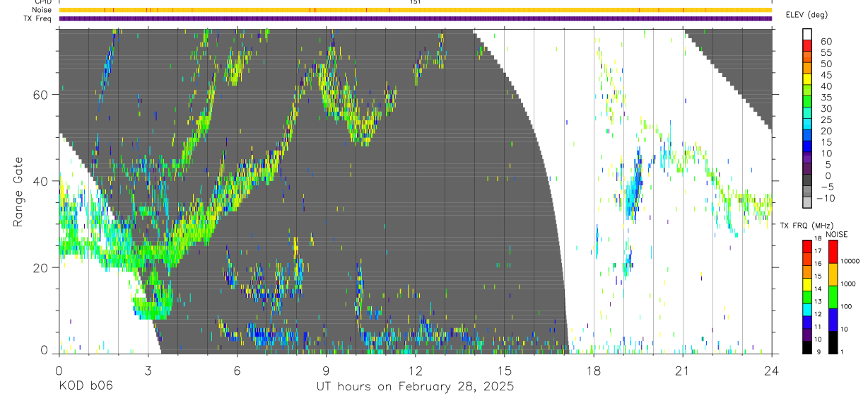This screenshot has width=868, height=401.
Task: Pick the black 9–10 segment of the TX FRQ colorbar
Action: pyautogui.click(x=807, y=347)
